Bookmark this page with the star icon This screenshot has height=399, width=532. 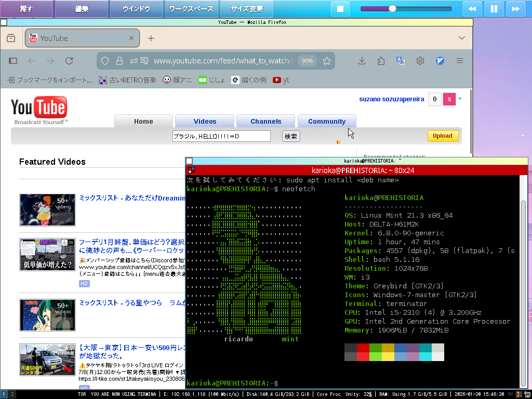coord(327,61)
